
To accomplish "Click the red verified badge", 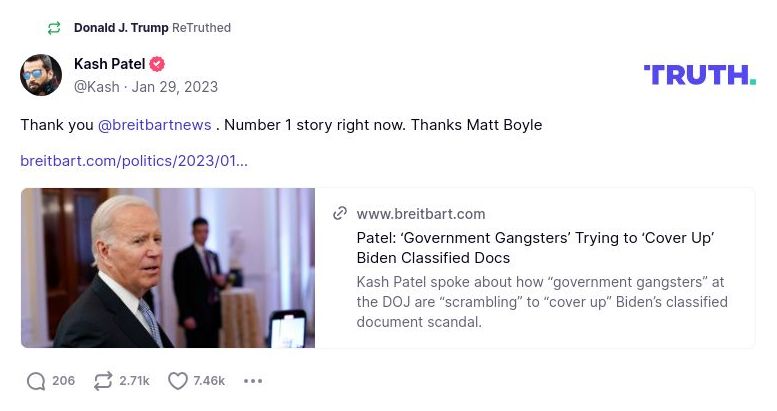I will [157, 64].
